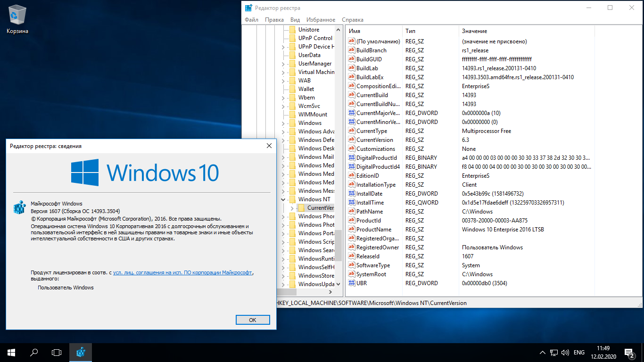Expand the Windows key node
Viewport: 644px width, 362px height.
pos(283,123)
